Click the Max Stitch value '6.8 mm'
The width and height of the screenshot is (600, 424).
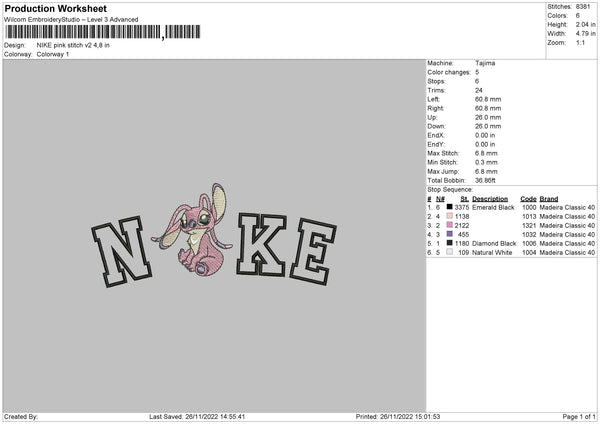coord(486,153)
